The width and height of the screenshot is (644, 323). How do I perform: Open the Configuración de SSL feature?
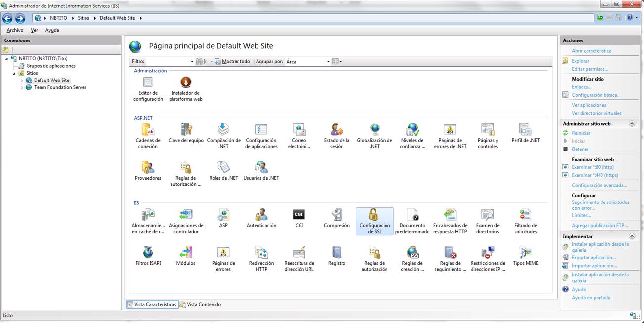point(374,215)
